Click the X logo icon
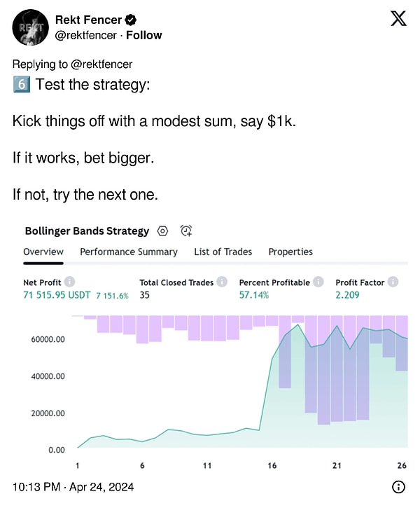Image resolution: width=420 pixels, height=508 pixels. coord(398,18)
